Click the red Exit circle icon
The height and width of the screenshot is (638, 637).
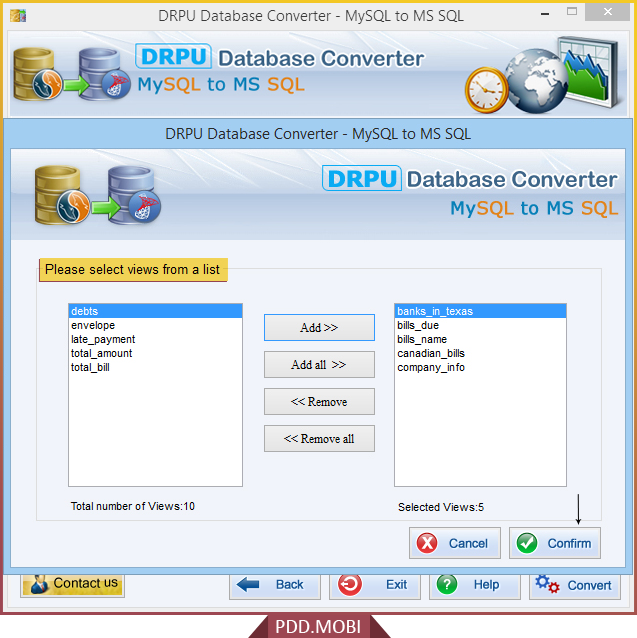click(x=350, y=585)
